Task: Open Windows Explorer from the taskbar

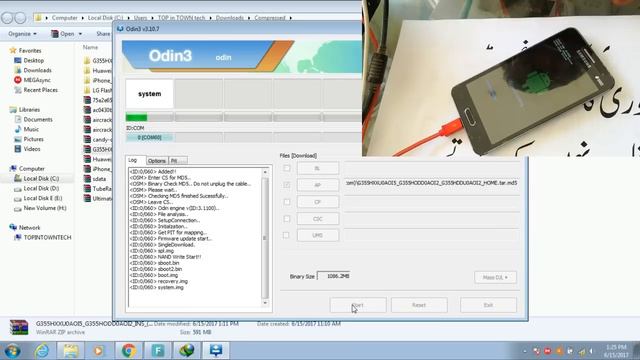Action: tap(71, 351)
